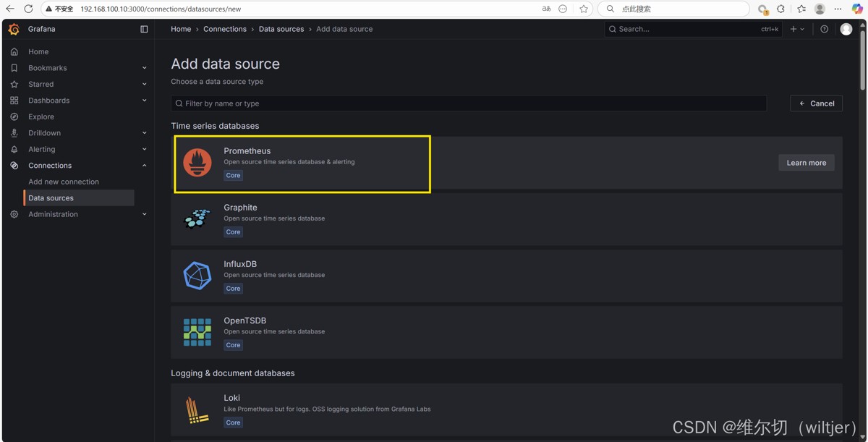The height and width of the screenshot is (442, 868).
Task: Open the plus new-item dropdown
Action: tap(797, 29)
